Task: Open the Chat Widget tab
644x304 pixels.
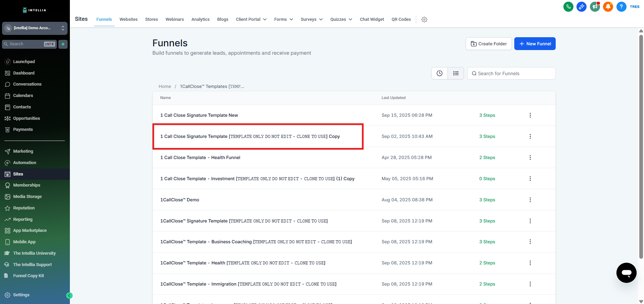Action: click(x=372, y=19)
